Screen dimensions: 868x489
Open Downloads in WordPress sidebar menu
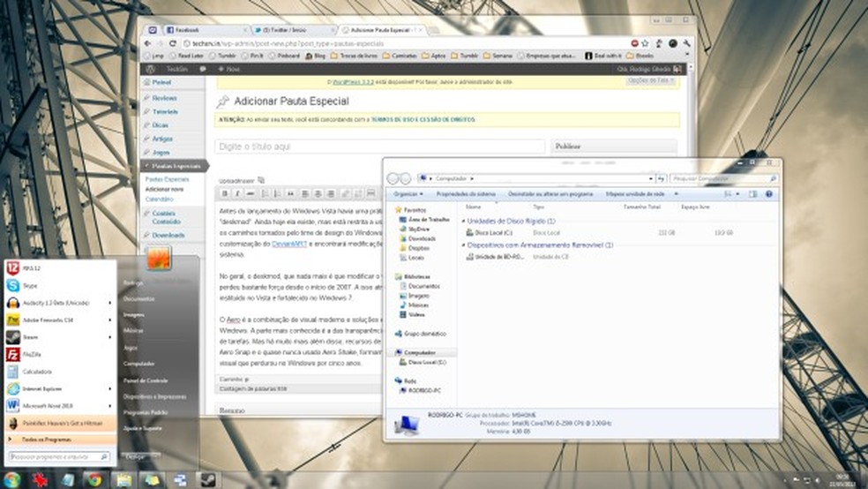coord(168,236)
